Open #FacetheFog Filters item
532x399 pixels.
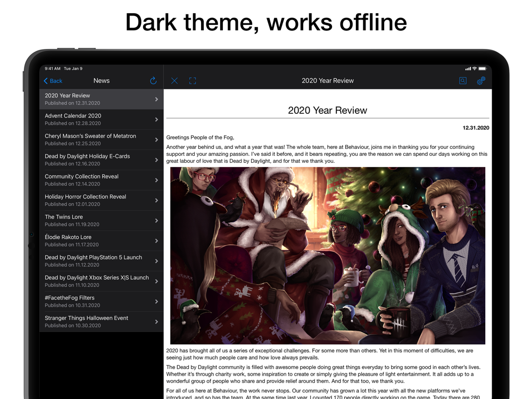(x=102, y=301)
